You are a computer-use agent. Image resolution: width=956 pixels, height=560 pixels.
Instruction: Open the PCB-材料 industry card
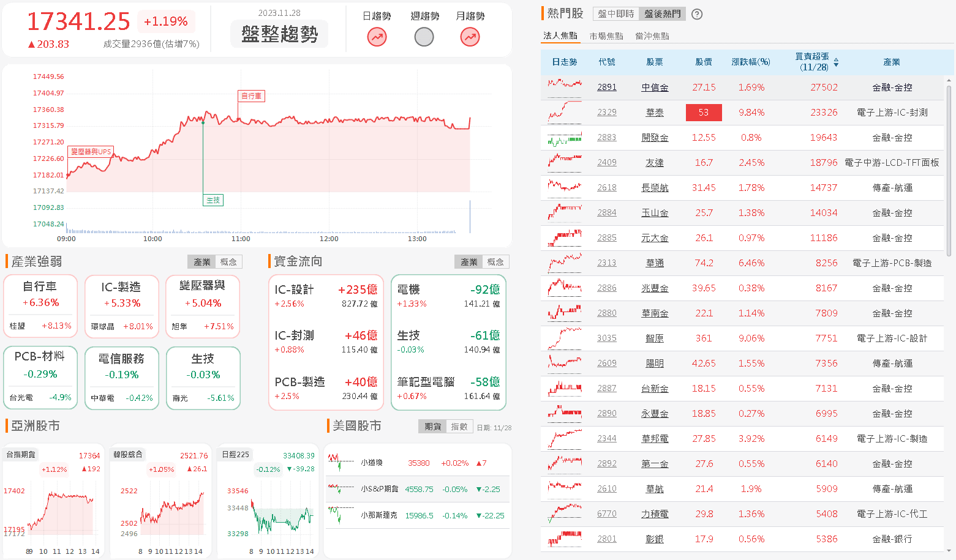click(41, 378)
